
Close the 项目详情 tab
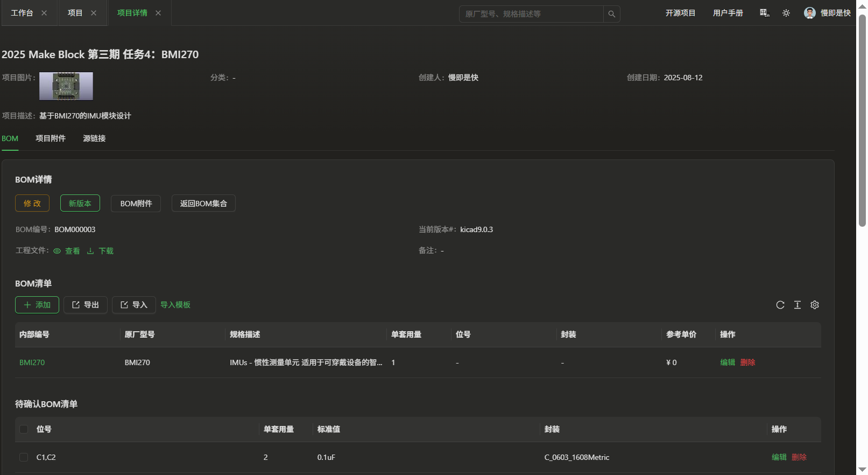pyautogui.click(x=158, y=13)
